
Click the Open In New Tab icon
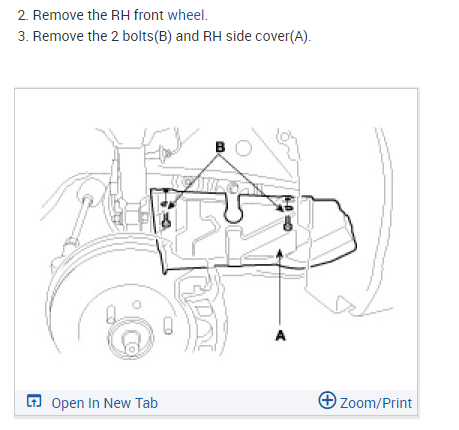[34, 401]
